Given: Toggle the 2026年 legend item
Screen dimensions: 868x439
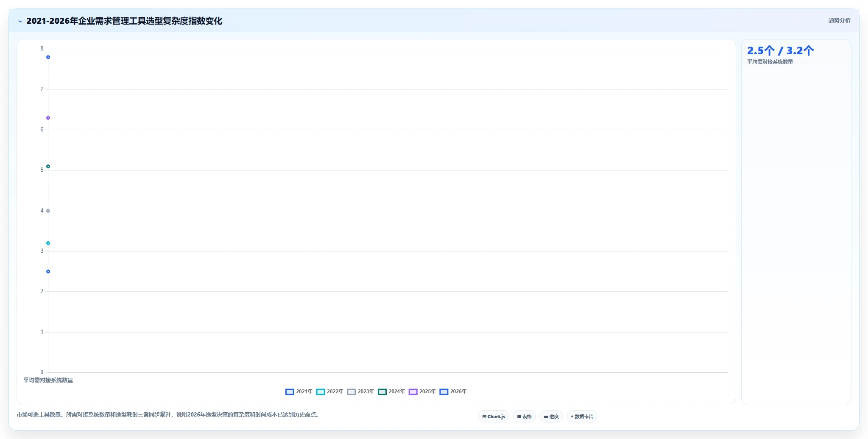Looking at the screenshot, I should 453,391.
